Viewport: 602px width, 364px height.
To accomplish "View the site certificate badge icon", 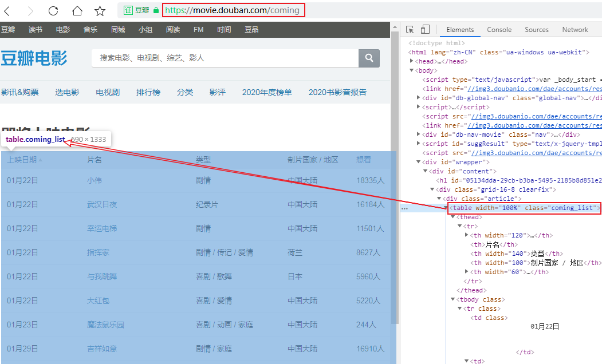I will point(128,10).
